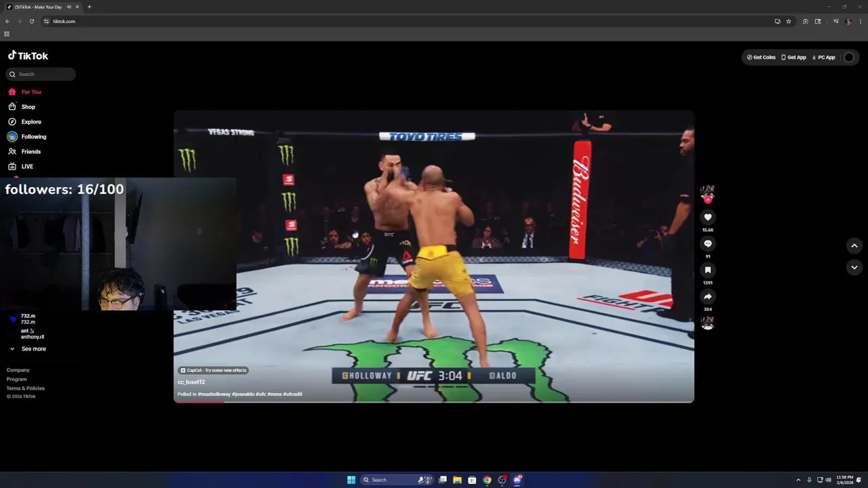Screen dimensions: 868x488
Task: Click the TikTok logo in the sidebar
Action: coord(28,56)
